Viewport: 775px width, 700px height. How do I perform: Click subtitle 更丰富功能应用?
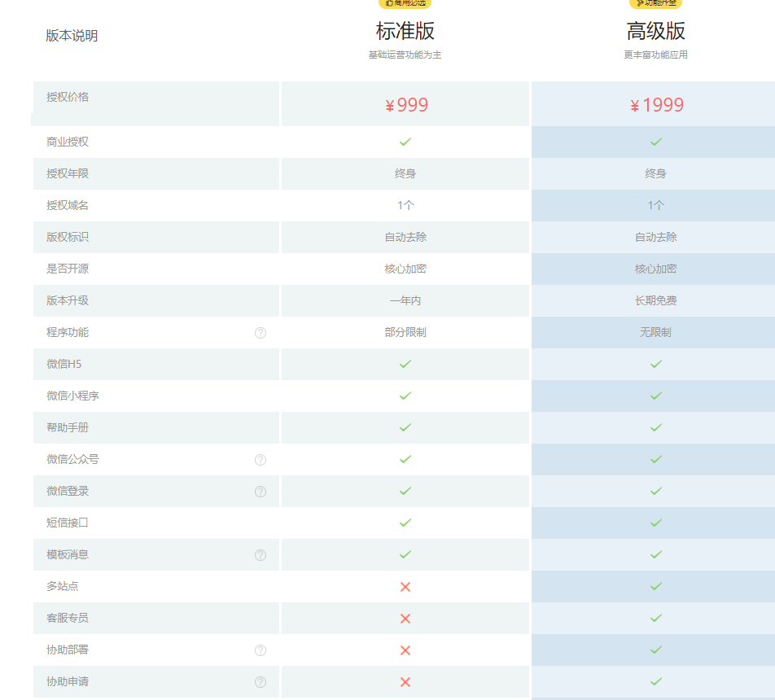[655, 55]
